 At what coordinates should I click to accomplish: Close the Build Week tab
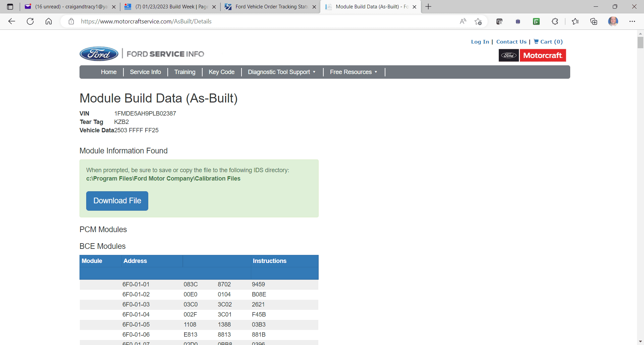tap(214, 7)
